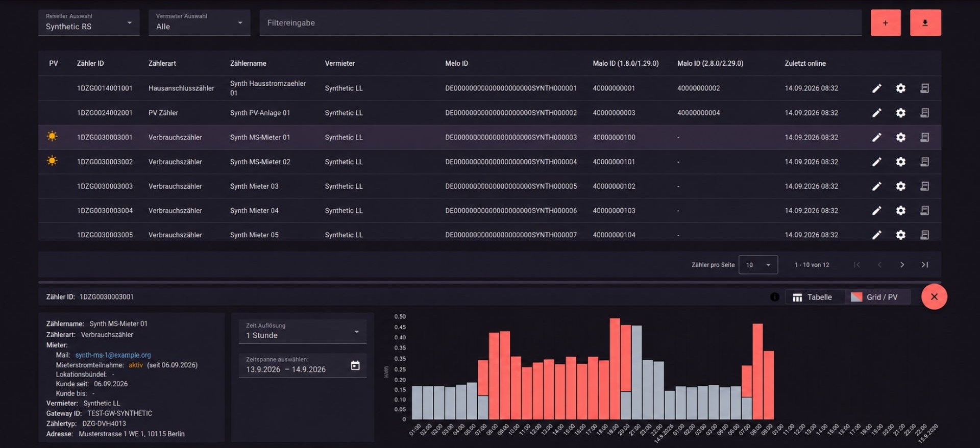
Task: Open the calendar date range picker
Action: pos(355,365)
